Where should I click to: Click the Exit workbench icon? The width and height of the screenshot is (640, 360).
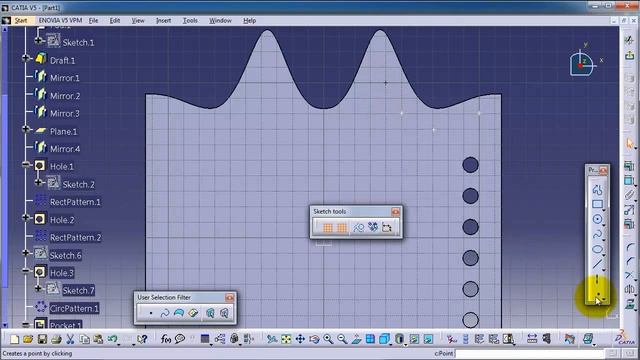pos(629,55)
